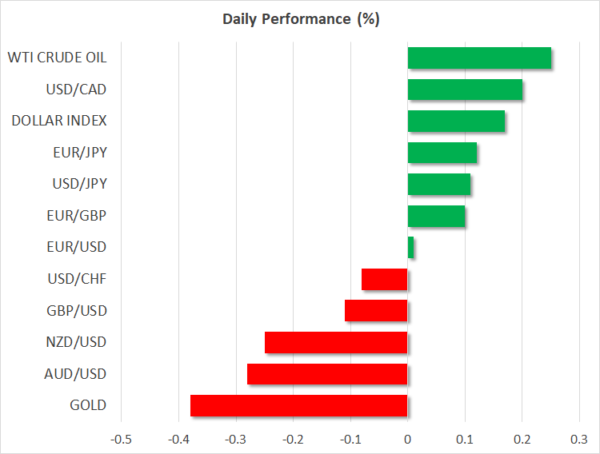
Task: Select the 0 x-axis tick label
Action: tap(408, 438)
